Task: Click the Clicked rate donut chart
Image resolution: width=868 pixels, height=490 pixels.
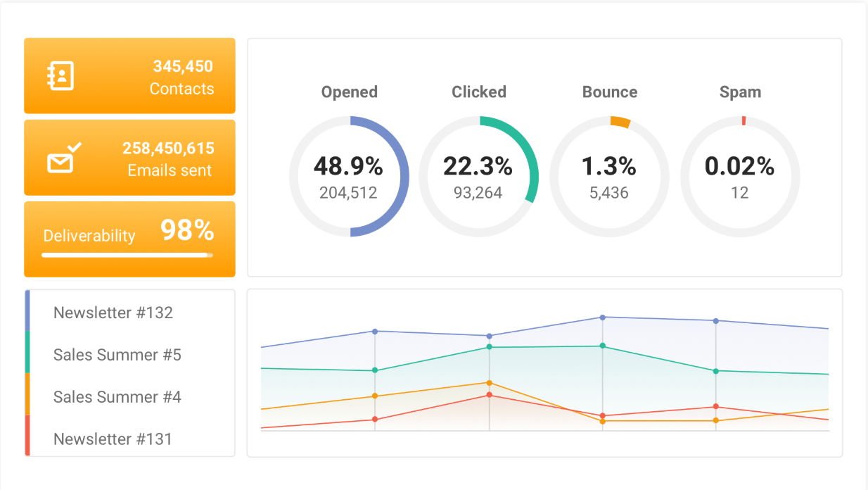Action: [479, 176]
